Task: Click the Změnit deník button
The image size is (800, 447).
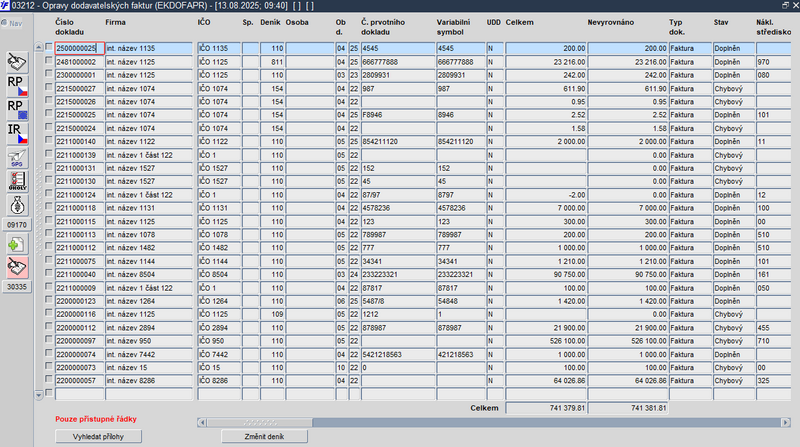Action: click(x=264, y=437)
